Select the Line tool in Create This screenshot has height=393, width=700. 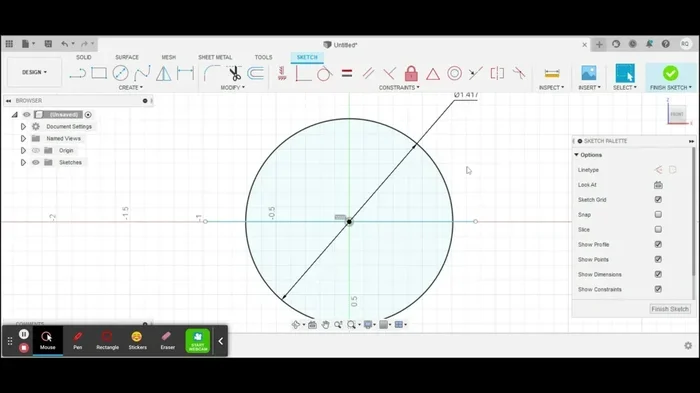pos(78,73)
